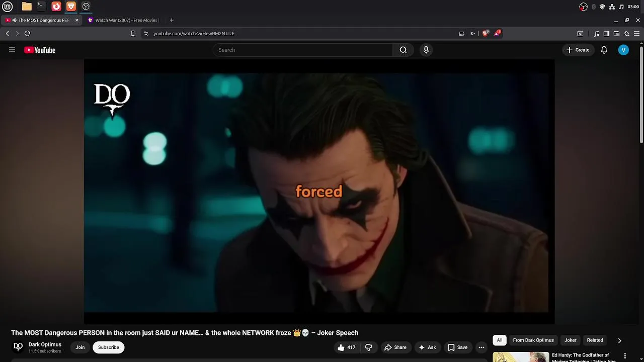Click the Join membership button

point(80,347)
